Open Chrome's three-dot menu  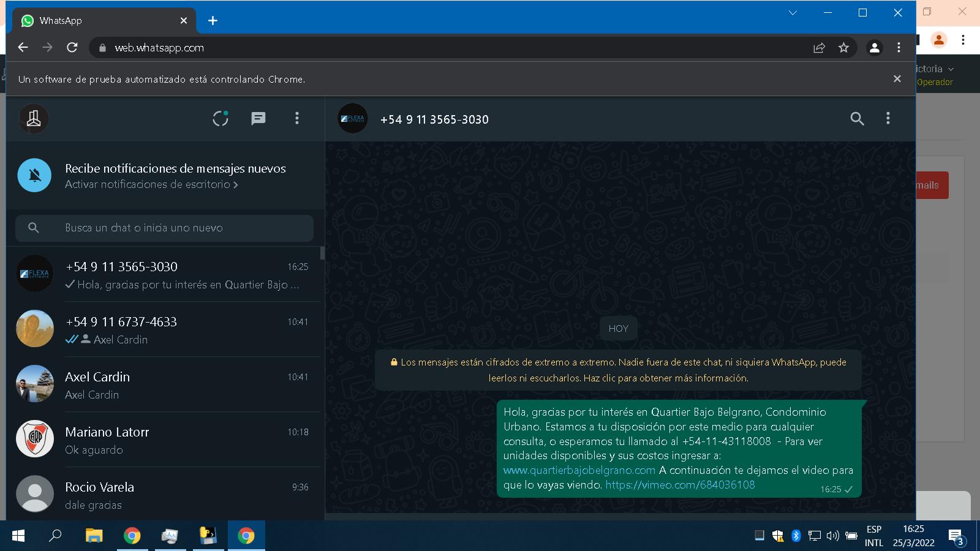(899, 48)
